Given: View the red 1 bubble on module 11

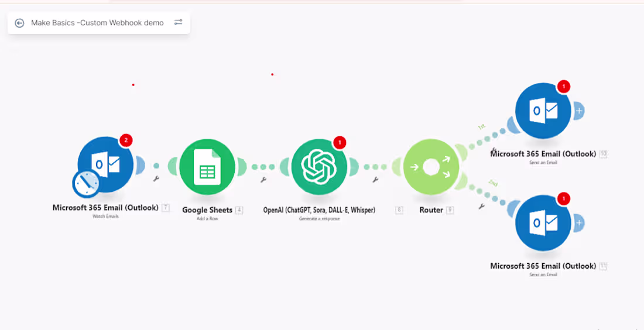Looking at the screenshot, I should pos(563,199).
